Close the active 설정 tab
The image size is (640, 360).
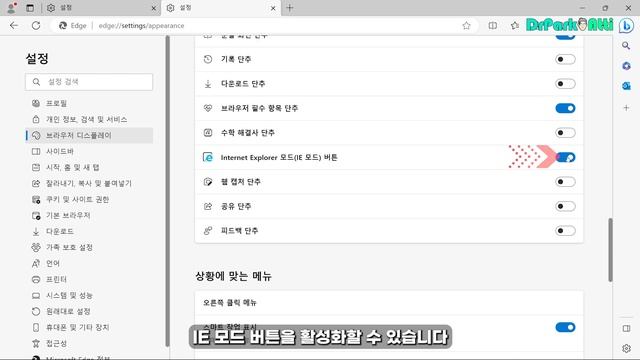[273, 8]
